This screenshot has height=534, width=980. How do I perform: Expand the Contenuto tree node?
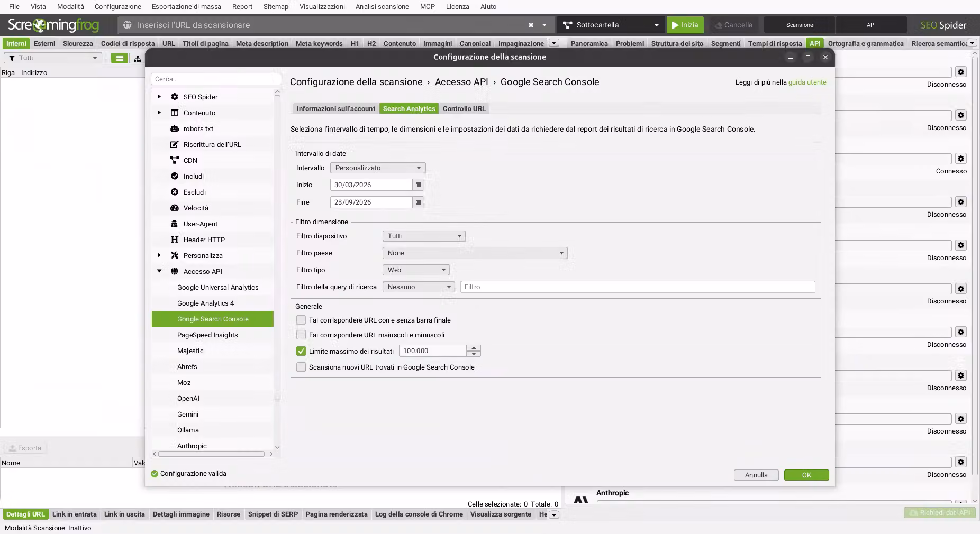pos(159,113)
